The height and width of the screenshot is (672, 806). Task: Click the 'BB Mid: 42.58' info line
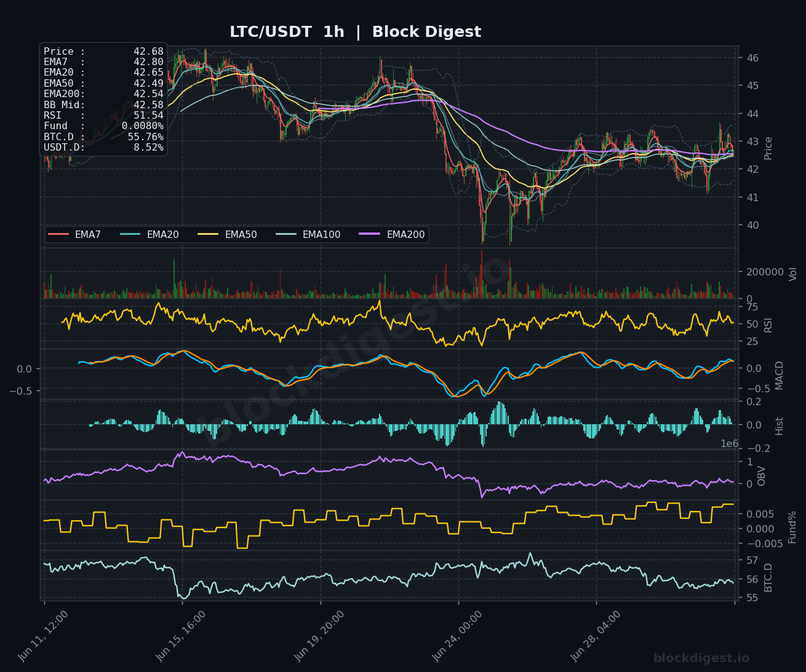[103, 105]
